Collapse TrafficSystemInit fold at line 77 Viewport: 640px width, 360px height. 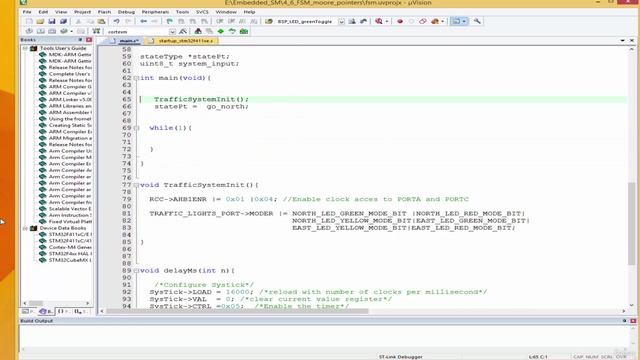pyautogui.click(x=136, y=185)
